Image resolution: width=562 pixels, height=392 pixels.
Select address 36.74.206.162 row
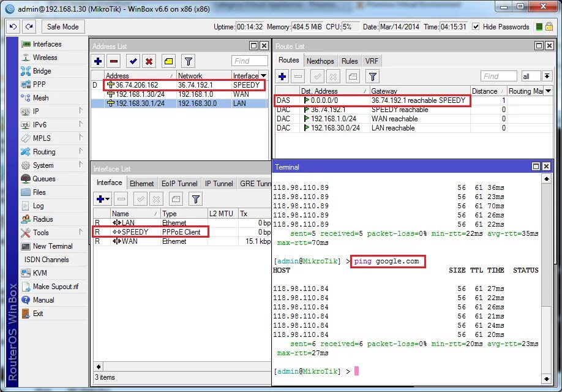coord(179,85)
